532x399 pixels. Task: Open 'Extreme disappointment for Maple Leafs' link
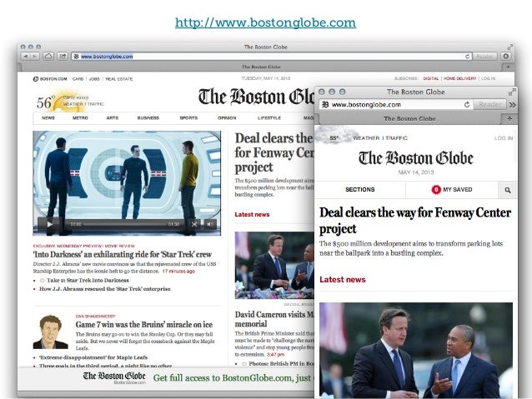(93, 357)
